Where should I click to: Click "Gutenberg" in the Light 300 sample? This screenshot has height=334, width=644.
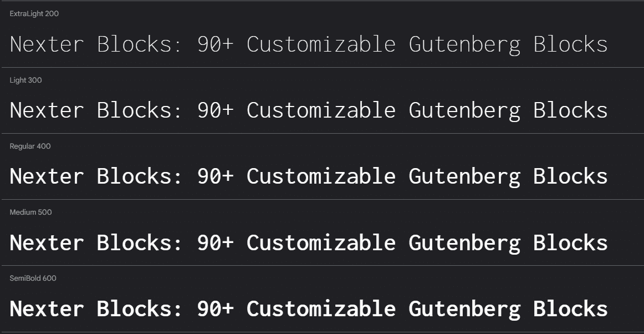point(464,110)
